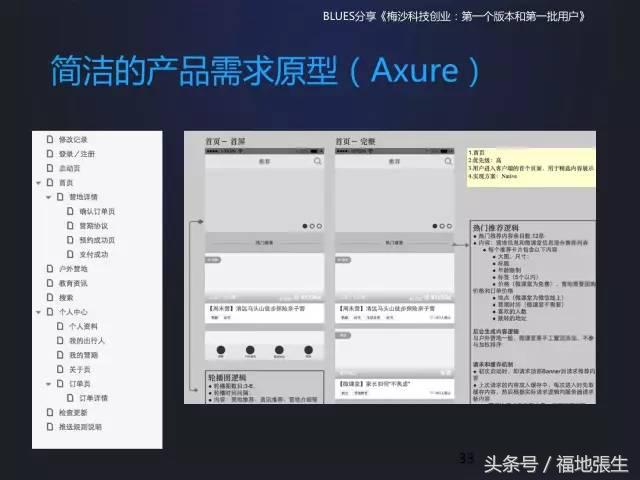Click the page icon beside 关于页
640x480 pixels.
(60, 369)
